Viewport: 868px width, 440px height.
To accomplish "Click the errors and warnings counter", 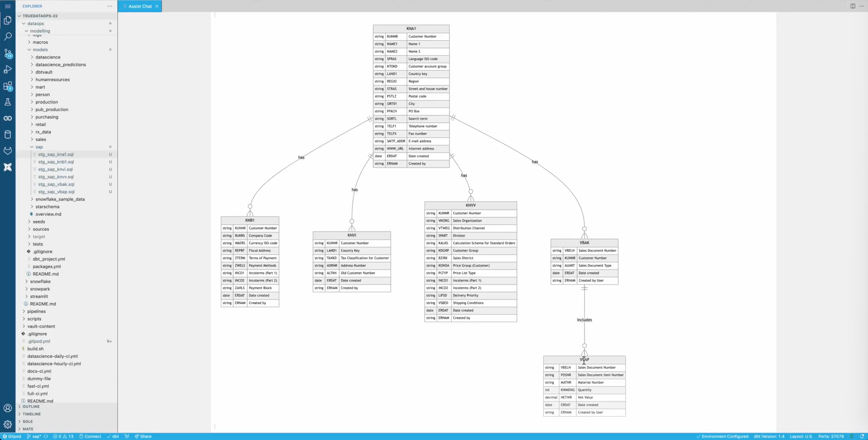I will pos(63,436).
